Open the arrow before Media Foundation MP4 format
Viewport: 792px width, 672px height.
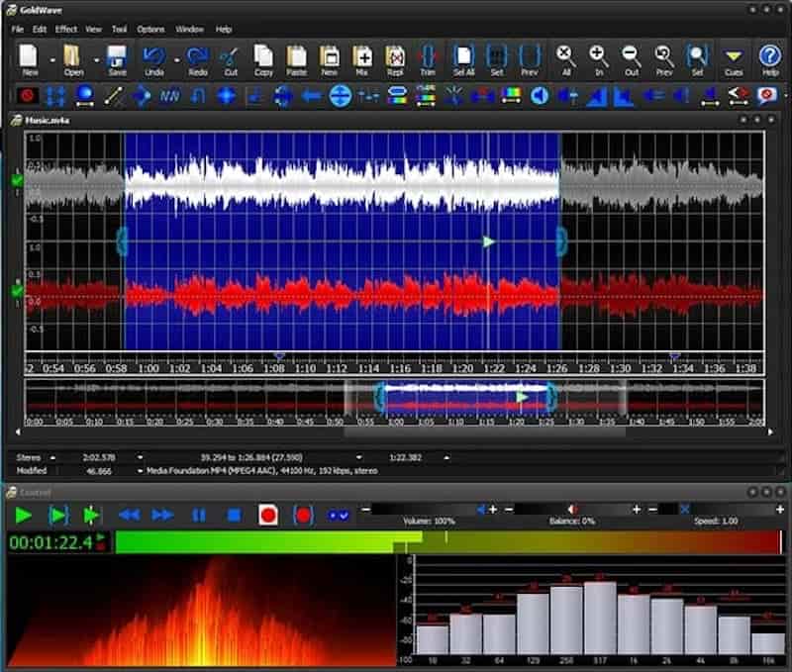point(140,471)
